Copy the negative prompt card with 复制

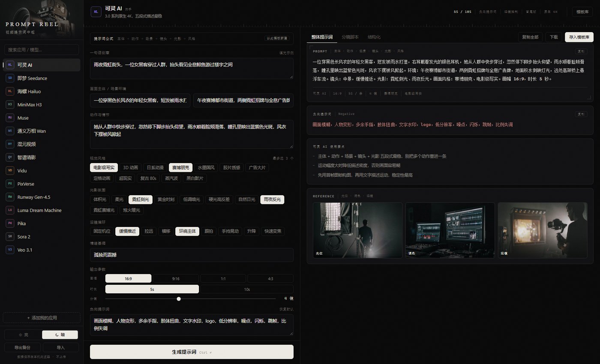(x=581, y=114)
